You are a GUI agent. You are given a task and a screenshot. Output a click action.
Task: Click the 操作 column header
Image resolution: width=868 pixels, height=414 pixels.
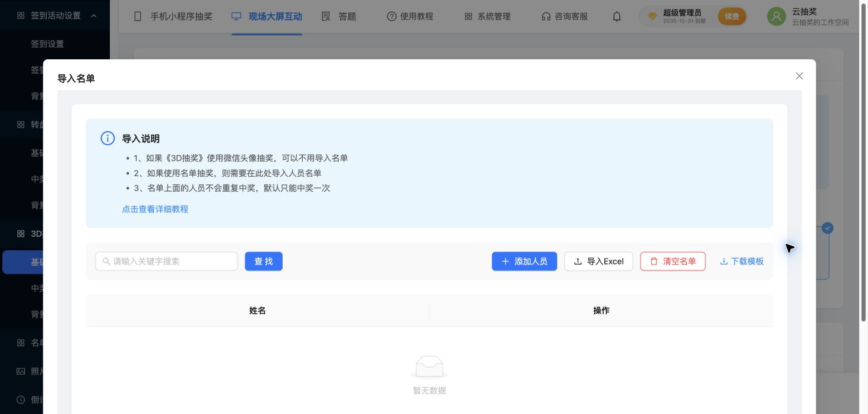coord(601,310)
